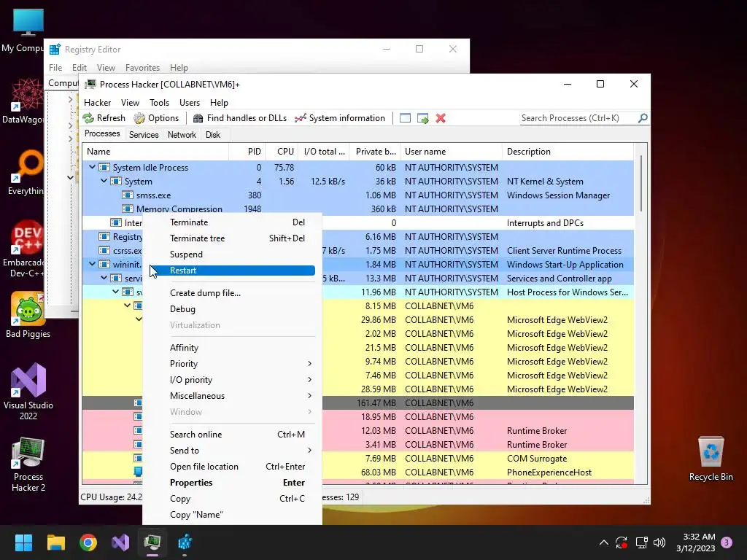Click the Refresh toolbar icon in Process Hacker
747x560 pixels.
[x=88, y=118]
